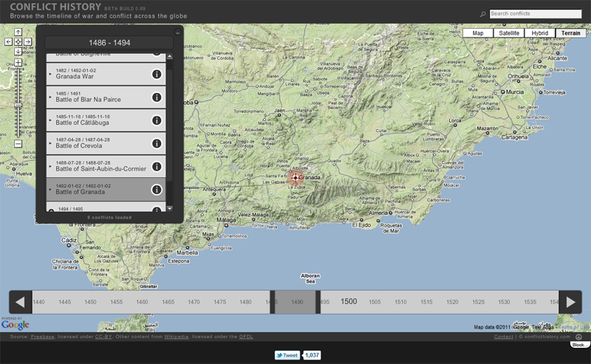The height and width of the screenshot is (364, 591).
Task: Select the Battle of Crevola entry
Action: (106, 143)
